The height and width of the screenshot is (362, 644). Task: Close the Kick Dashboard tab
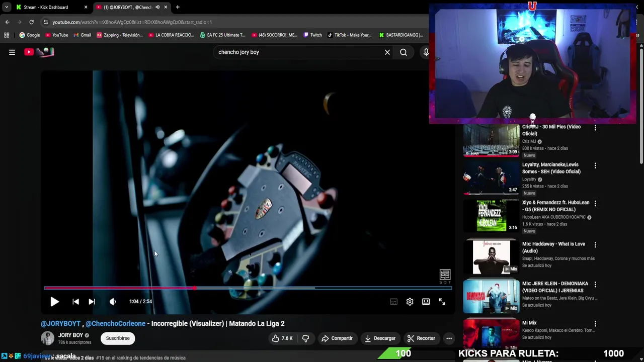coord(86,7)
